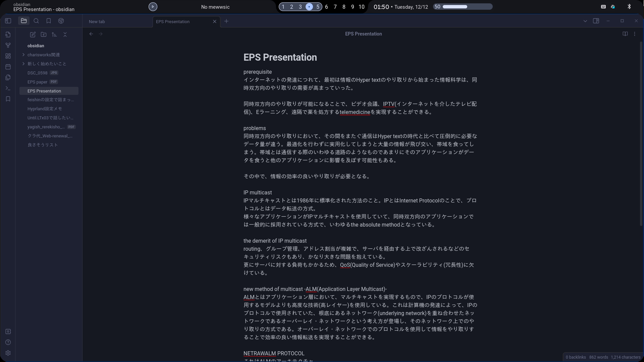
Task: Click 0 backlinks in the status bar
Action: pos(576,357)
